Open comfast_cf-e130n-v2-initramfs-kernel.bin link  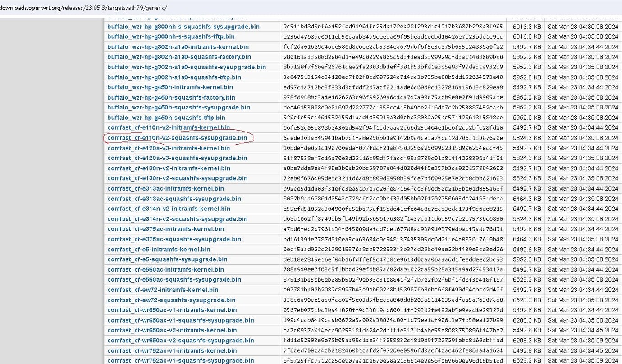pos(169,168)
